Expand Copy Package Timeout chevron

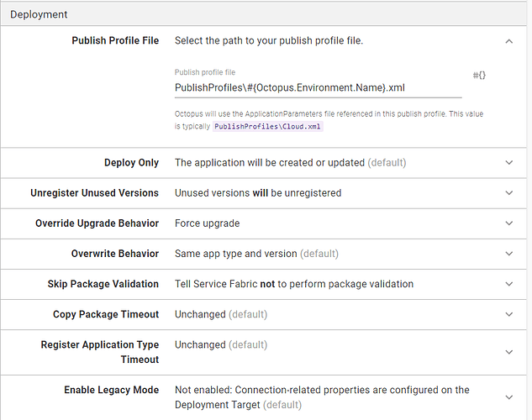(x=508, y=314)
